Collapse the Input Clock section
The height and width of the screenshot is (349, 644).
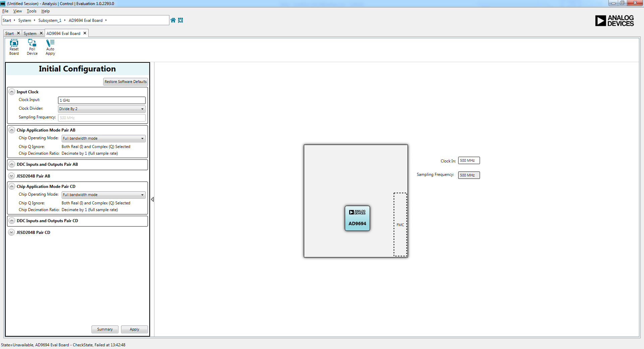click(12, 92)
